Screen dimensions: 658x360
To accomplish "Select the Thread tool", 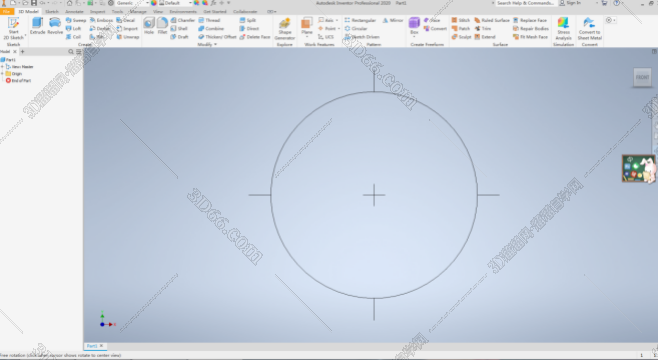I will point(209,20).
